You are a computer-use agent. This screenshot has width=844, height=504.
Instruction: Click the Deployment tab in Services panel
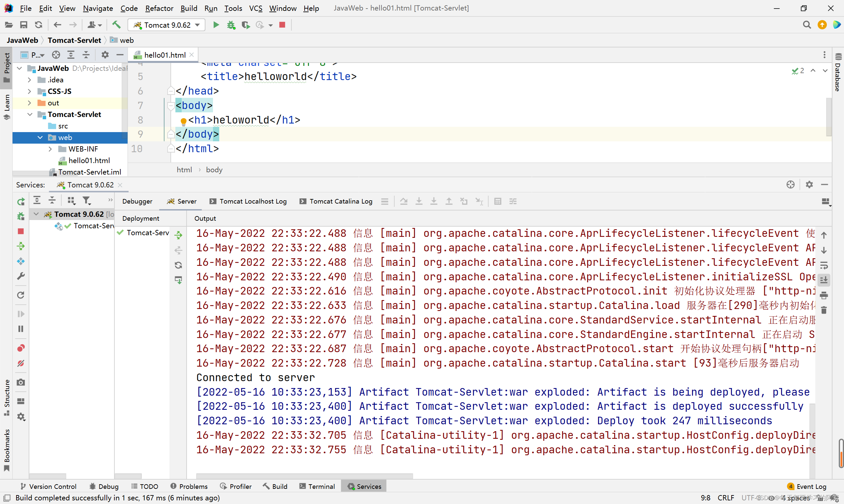[x=140, y=218]
